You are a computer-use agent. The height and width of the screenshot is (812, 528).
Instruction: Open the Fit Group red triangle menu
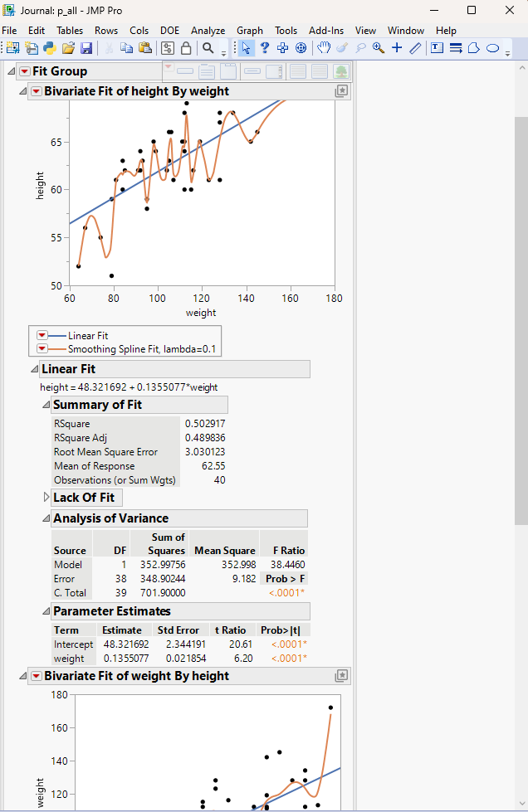click(x=24, y=71)
